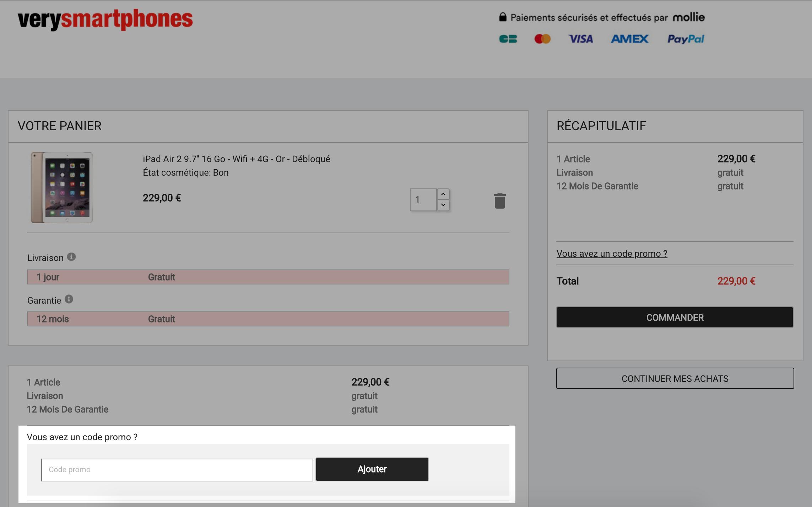The image size is (812, 507).
Task: Click 'Vous avez un code promo ?' link
Action: (612, 253)
